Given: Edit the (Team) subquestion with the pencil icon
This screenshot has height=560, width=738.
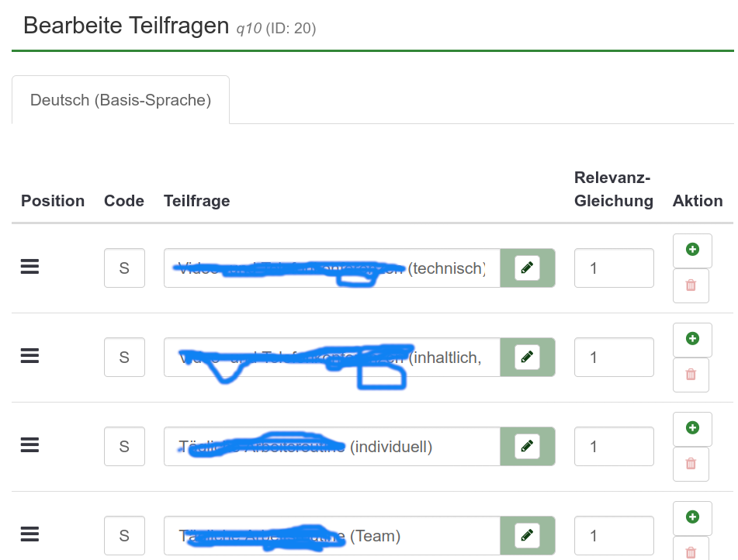Looking at the screenshot, I should point(527,535).
